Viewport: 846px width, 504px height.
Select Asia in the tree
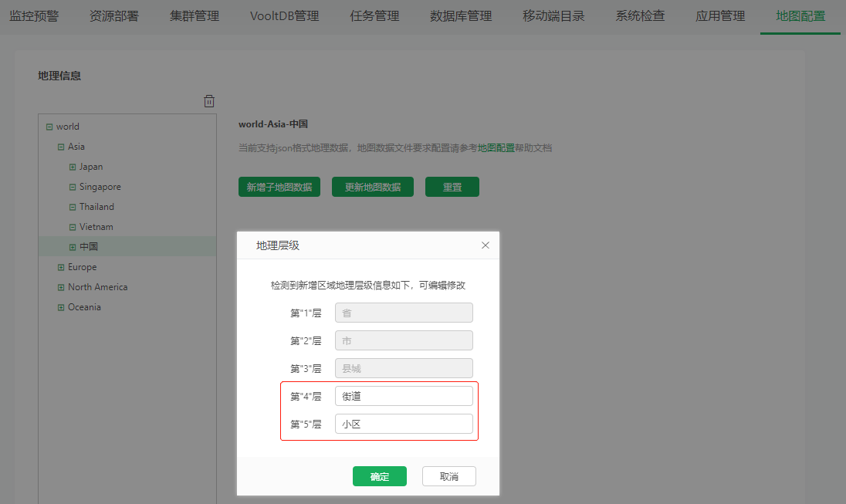click(x=76, y=146)
